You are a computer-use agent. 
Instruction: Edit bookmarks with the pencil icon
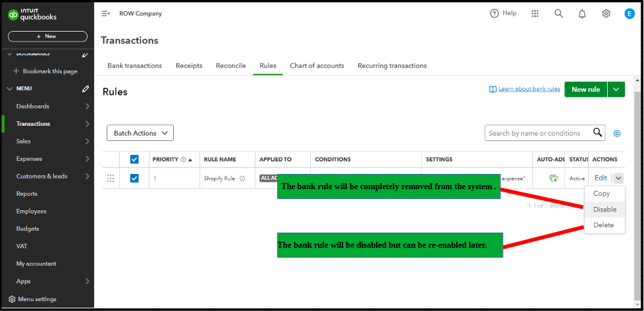pyautogui.click(x=85, y=54)
